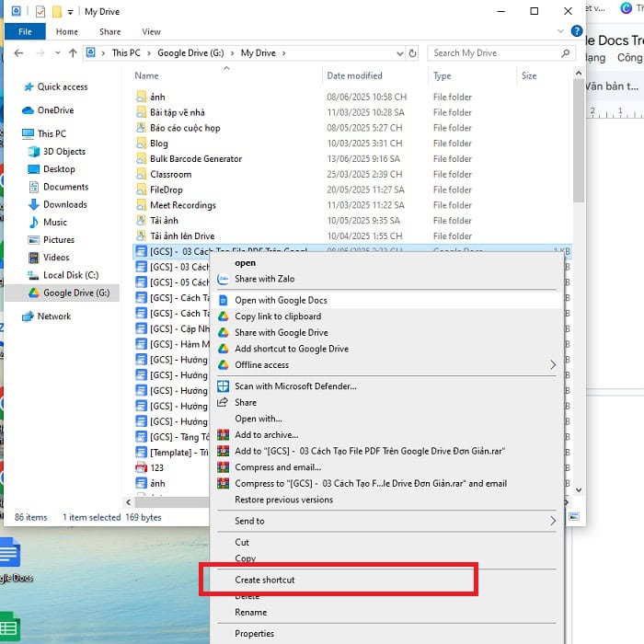Viewport: 644px width, 644px height.
Task: Click the blue File button in ribbon
Action: coord(25,32)
